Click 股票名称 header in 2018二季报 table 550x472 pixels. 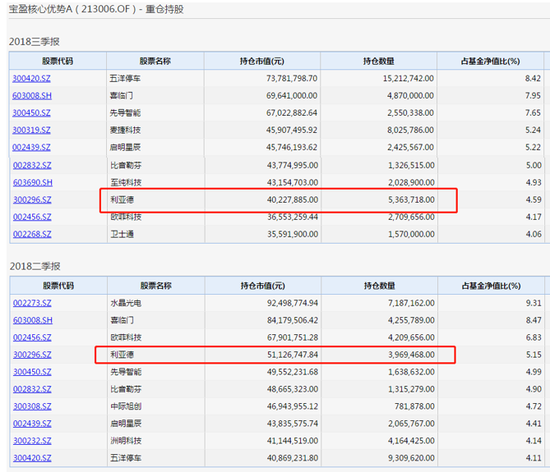[x=156, y=285]
